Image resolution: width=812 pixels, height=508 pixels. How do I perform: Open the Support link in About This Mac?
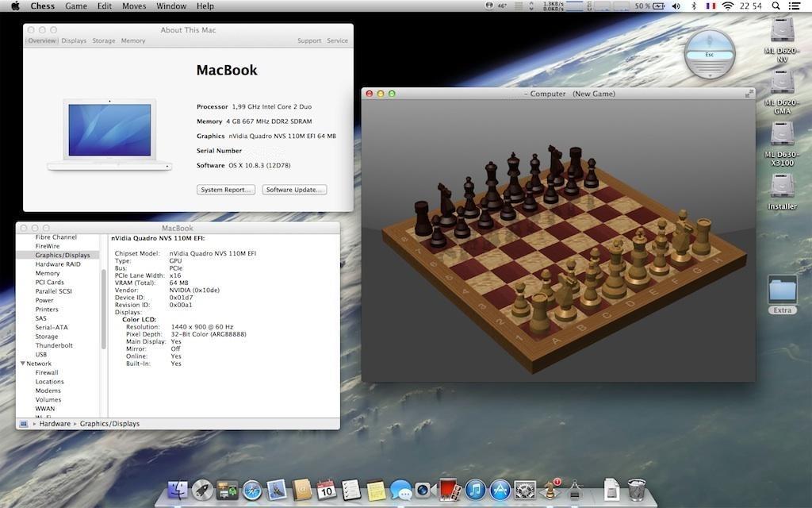309,40
